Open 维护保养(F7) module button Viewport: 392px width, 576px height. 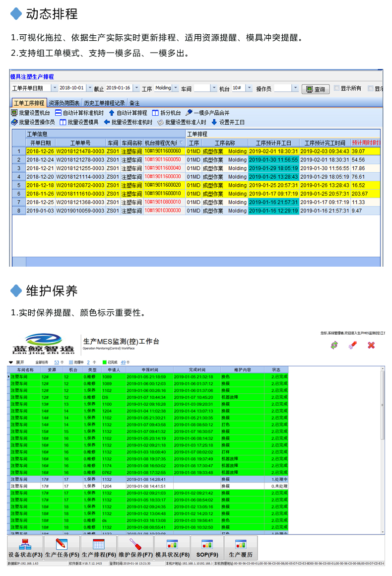(135, 549)
